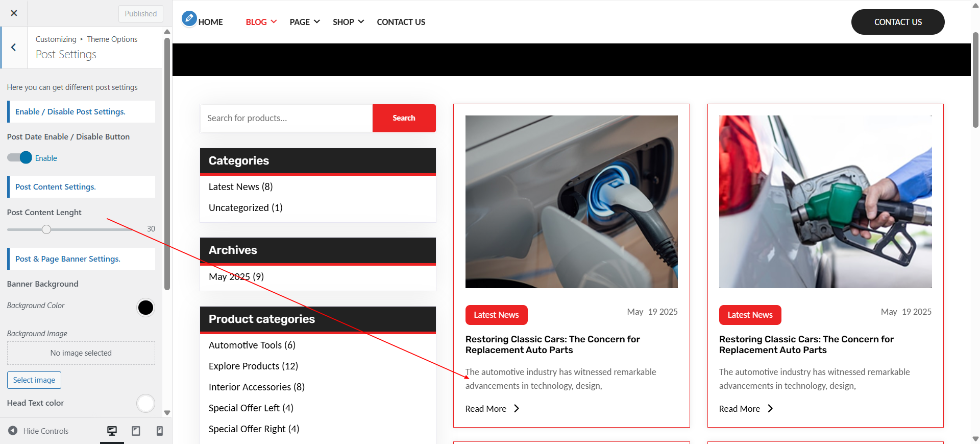Click the fuel pump post thumbnail
Viewport: 980px width, 444px height.
coord(825,202)
